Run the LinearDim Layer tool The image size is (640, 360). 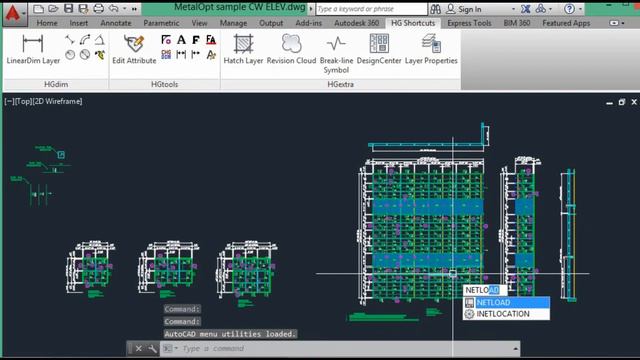[x=33, y=50]
